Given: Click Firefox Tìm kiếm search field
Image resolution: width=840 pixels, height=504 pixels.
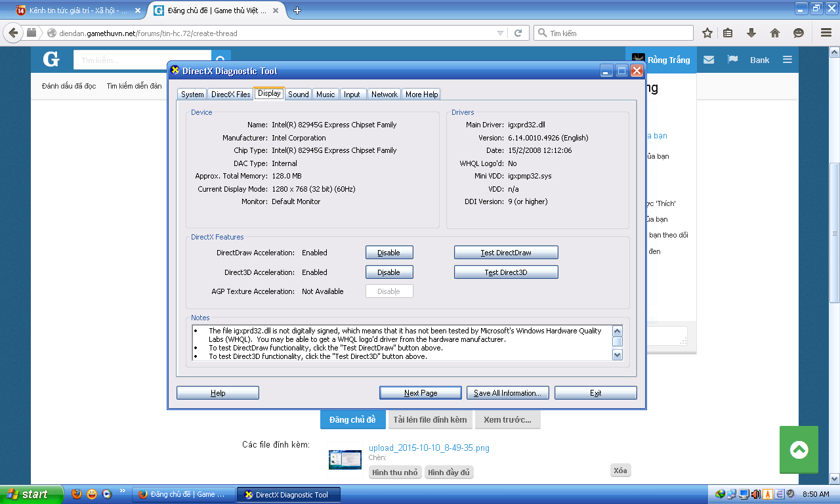Looking at the screenshot, I should (614, 33).
